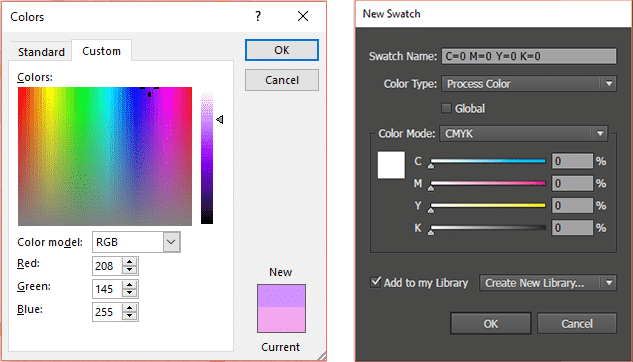Switch to the Standard tab

coord(41,52)
